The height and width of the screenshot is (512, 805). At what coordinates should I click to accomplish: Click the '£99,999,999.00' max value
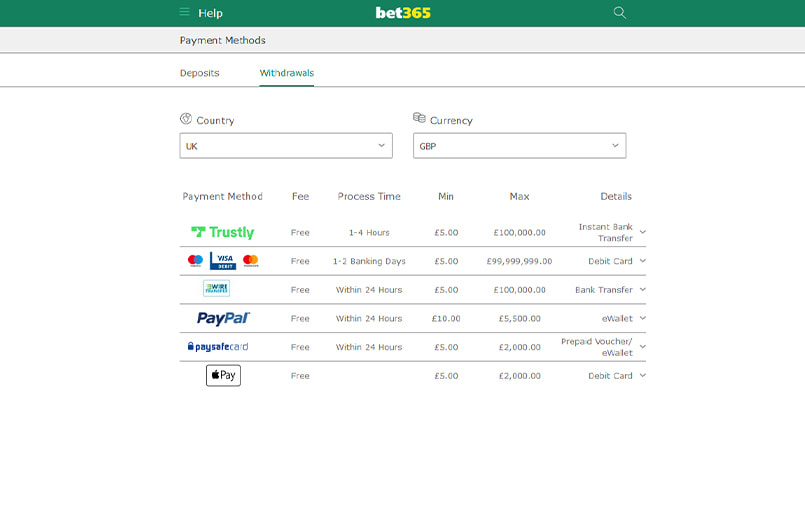[520, 261]
